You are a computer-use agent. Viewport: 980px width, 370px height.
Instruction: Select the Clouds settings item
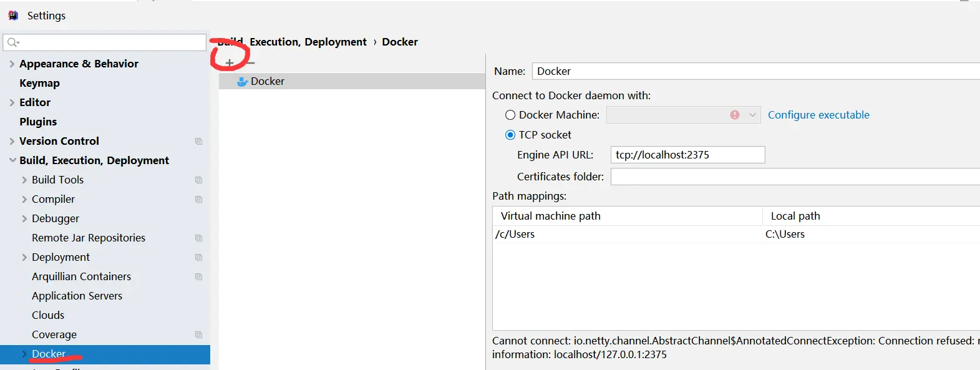pyautogui.click(x=48, y=315)
